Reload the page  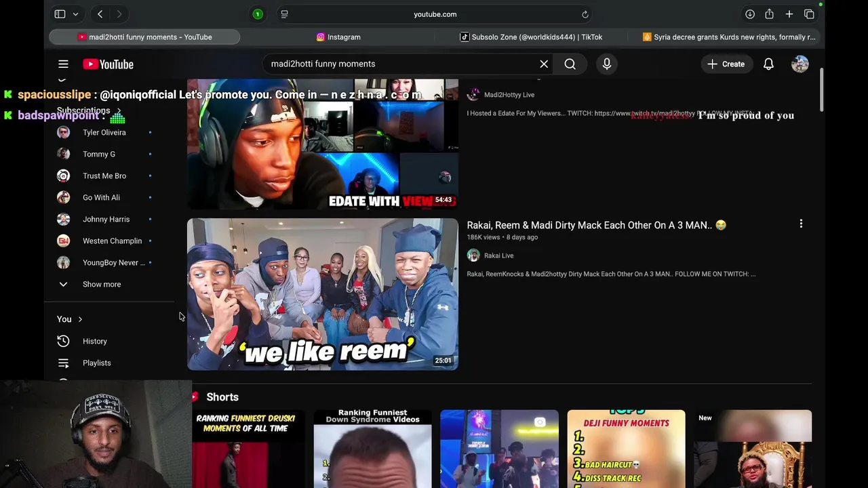click(x=585, y=14)
